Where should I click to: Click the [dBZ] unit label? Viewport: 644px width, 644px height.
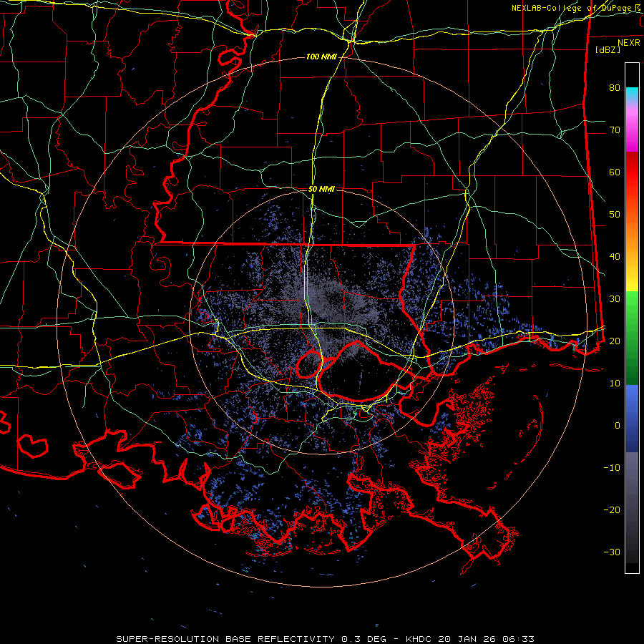(608, 49)
